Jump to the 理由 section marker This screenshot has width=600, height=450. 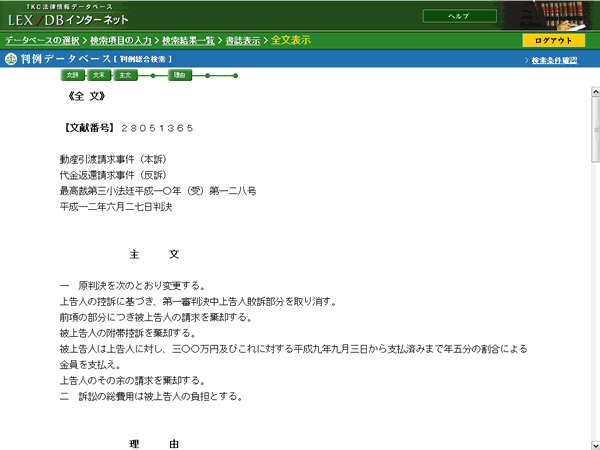pyautogui.click(x=180, y=75)
